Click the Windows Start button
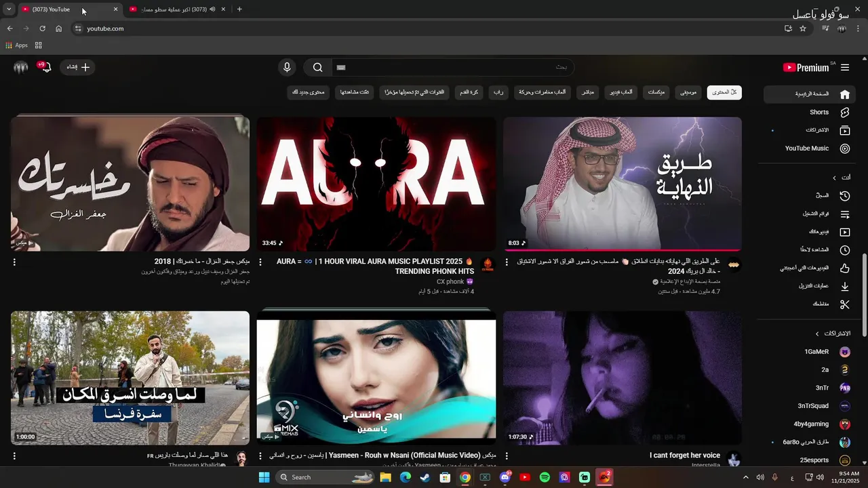 (x=264, y=477)
